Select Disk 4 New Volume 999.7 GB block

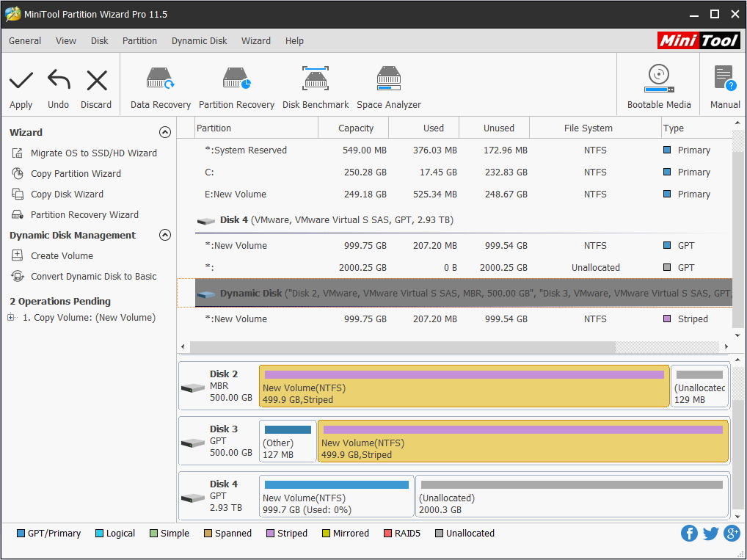click(336, 496)
